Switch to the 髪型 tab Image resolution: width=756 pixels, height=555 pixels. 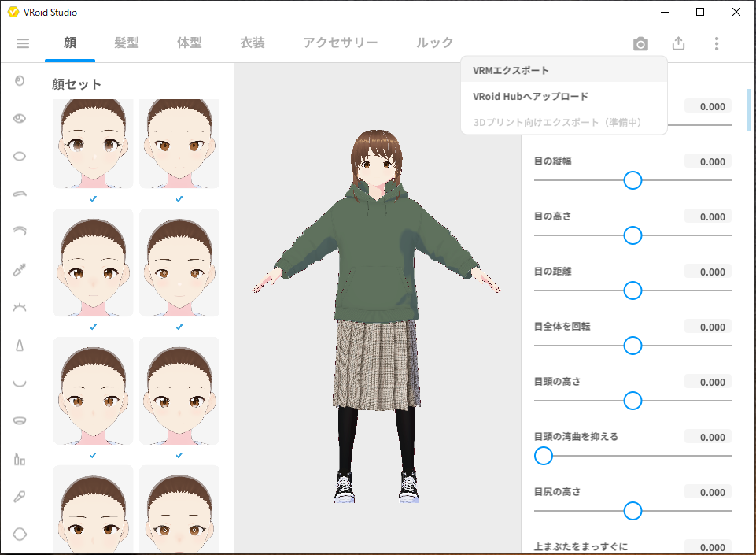[127, 43]
